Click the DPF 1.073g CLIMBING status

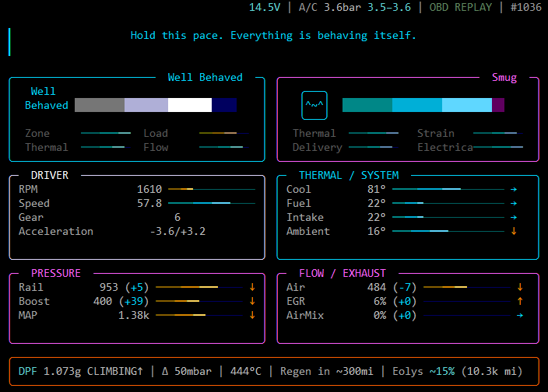(81, 372)
